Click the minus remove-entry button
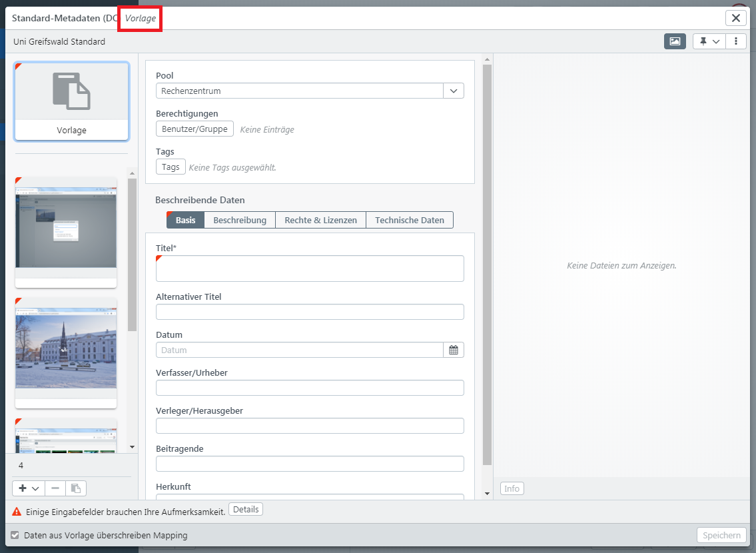The width and height of the screenshot is (756, 553). point(55,488)
